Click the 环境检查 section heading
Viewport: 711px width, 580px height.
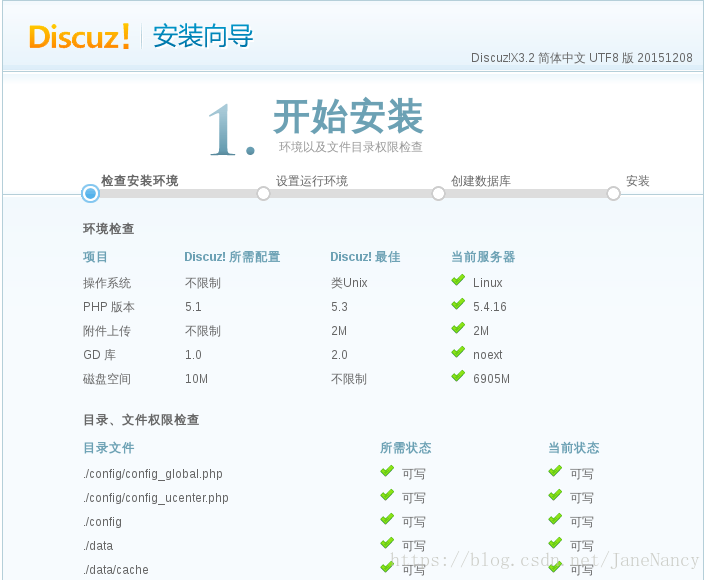click(108, 229)
